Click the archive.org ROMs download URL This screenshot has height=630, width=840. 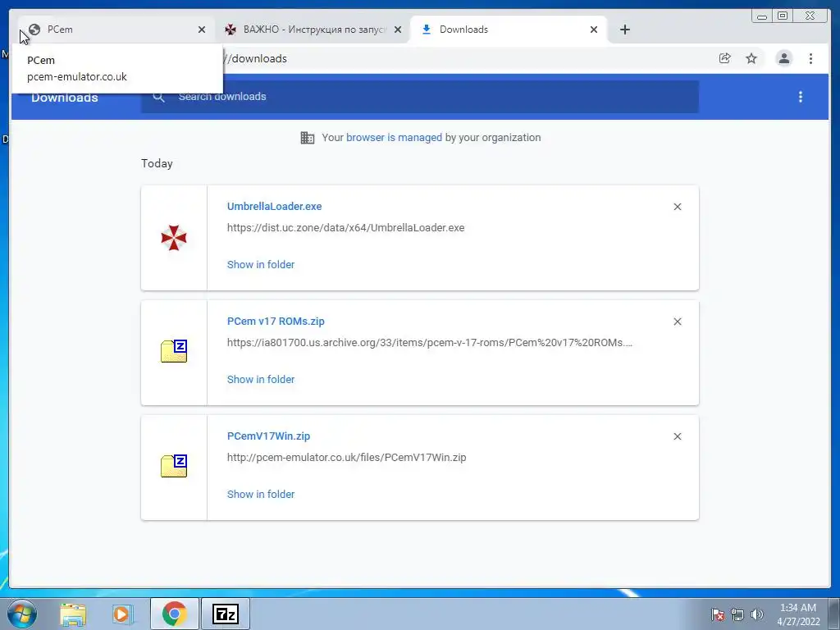pos(430,343)
